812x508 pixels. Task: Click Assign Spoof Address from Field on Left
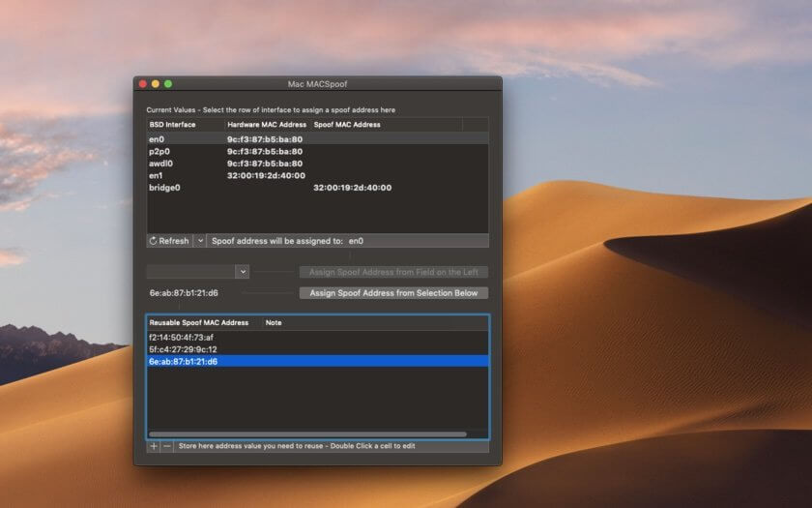(393, 272)
